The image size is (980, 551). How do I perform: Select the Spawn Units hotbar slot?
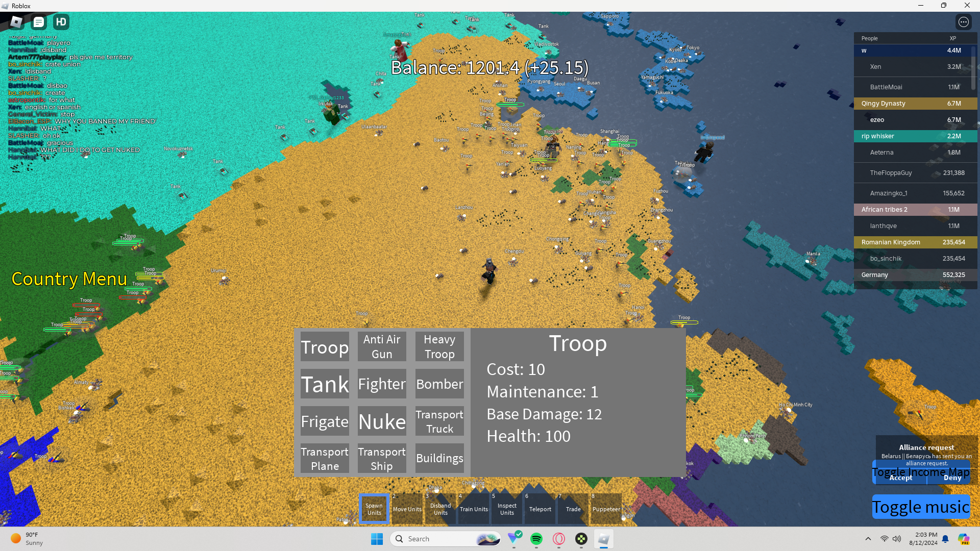374,509
